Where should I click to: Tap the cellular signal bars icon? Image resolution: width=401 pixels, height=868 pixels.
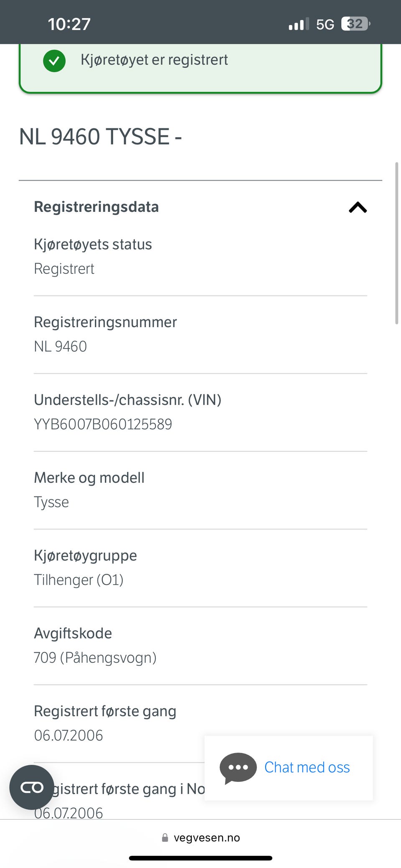coord(299,24)
